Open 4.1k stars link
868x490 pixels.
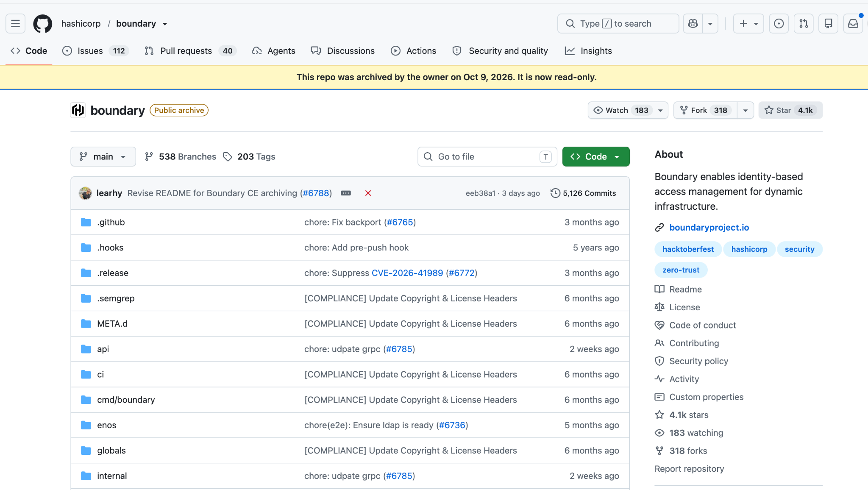pyautogui.click(x=689, y=415)
